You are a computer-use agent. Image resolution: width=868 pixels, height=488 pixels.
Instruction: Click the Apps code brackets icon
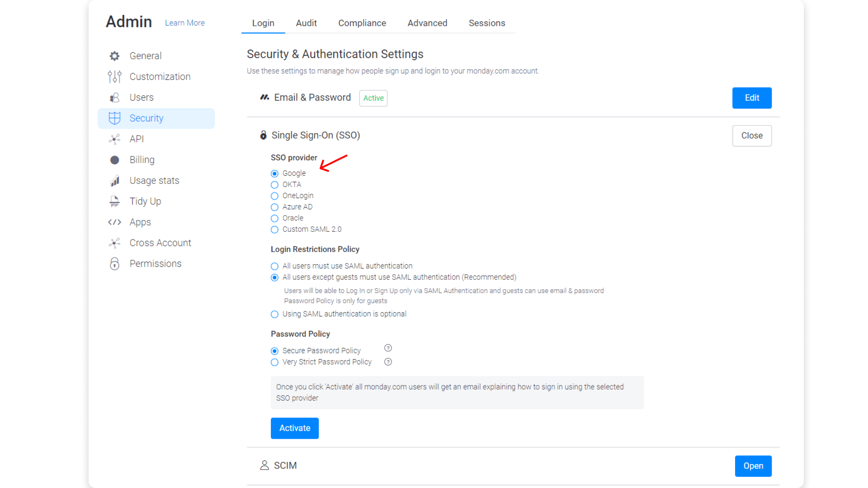tap(114, 222)
